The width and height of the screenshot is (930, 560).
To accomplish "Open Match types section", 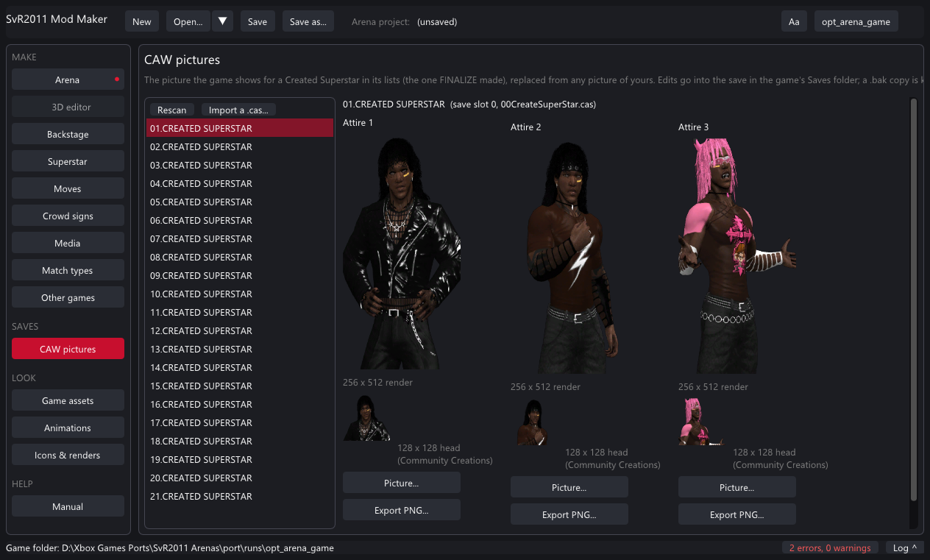I will point(68,270).
